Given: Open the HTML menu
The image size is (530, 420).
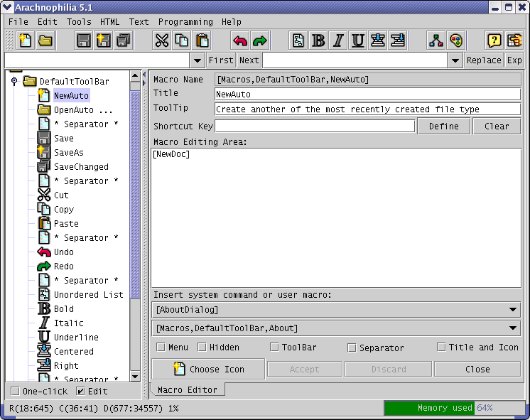Looking at the screenshot, I should pyautogui.click(x=110, y=22).
